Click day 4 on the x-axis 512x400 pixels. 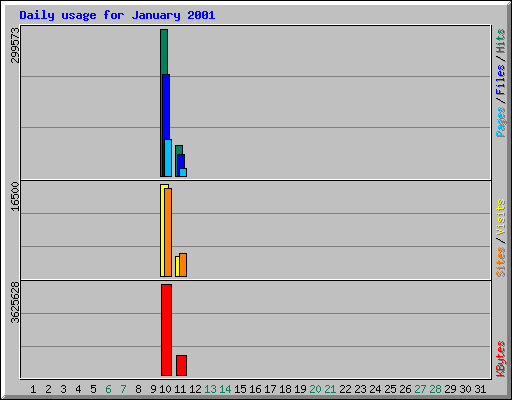(x=78, y=389)
